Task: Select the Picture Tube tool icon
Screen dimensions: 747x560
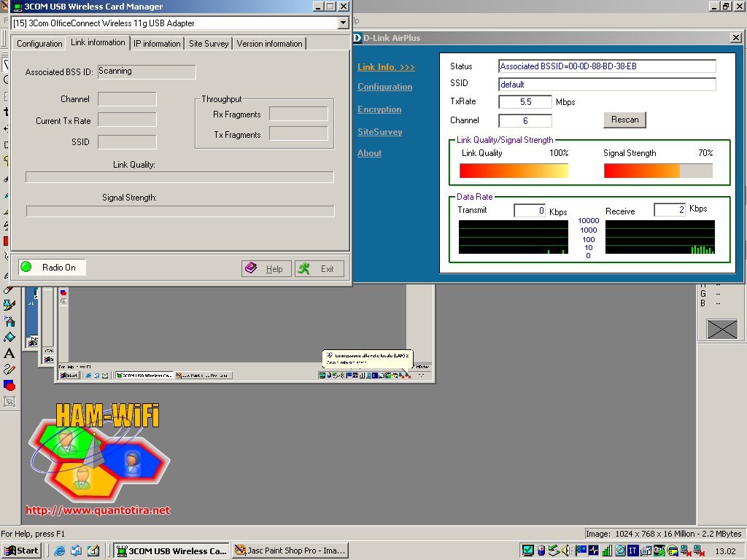Action: (9, 306)
